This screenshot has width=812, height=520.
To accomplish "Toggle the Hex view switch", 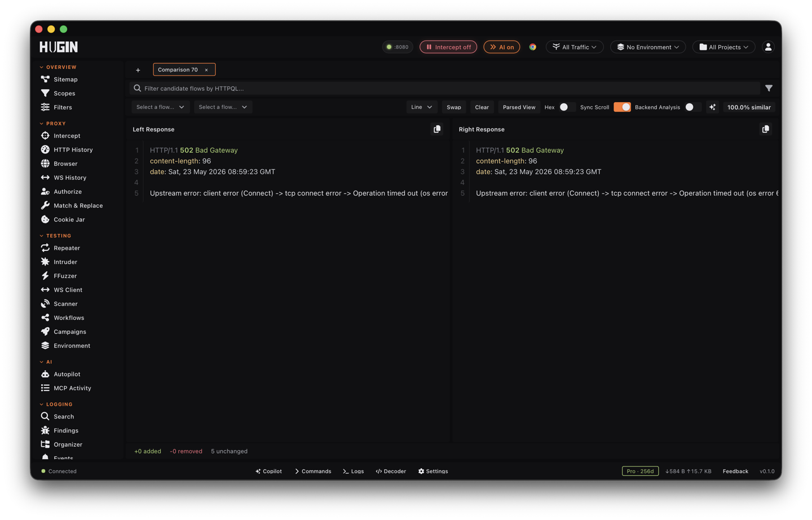I will [566, 107].
